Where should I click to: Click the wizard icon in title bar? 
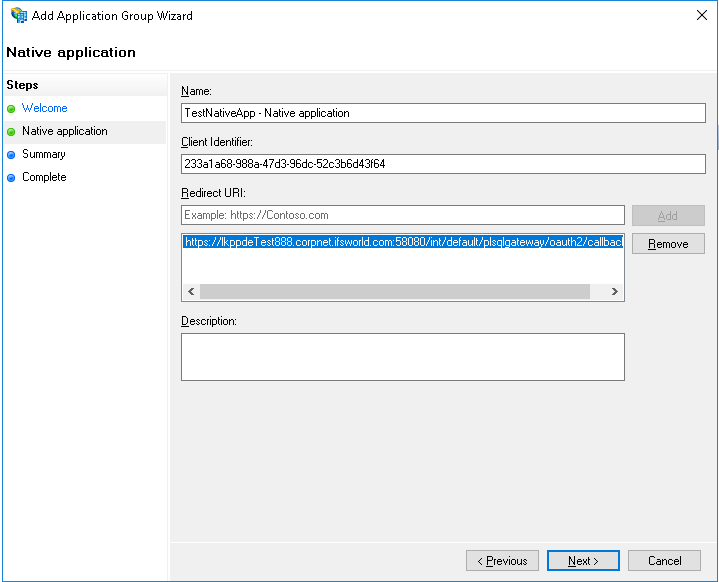18,15
